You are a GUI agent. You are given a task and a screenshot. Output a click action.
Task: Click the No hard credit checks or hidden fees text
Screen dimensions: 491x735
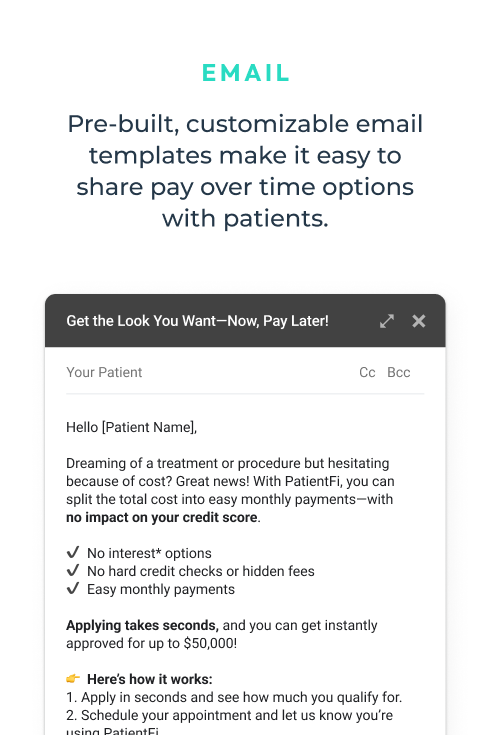click(201, 571)
